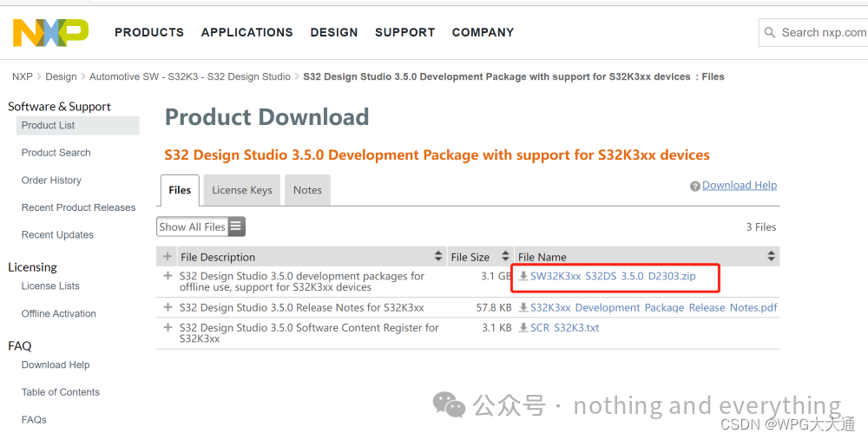Select Product List in sidebar

pyautogui.click(x=77, y=126)
